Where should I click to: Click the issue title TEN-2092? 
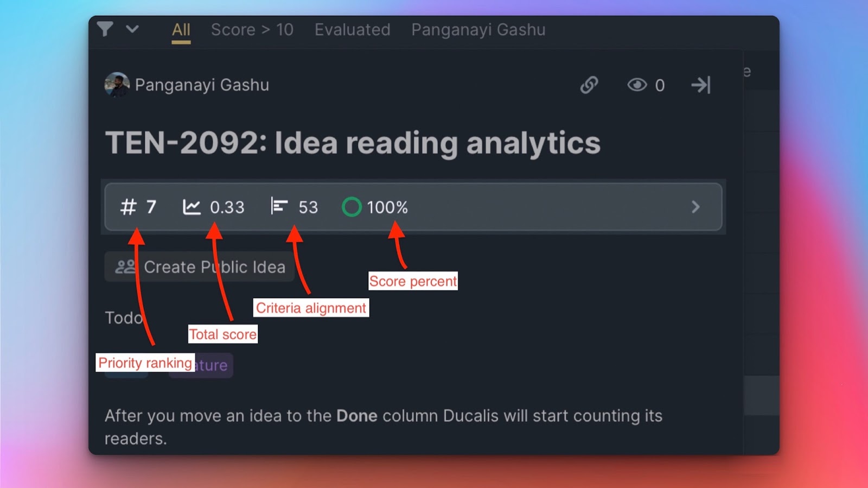353,143
